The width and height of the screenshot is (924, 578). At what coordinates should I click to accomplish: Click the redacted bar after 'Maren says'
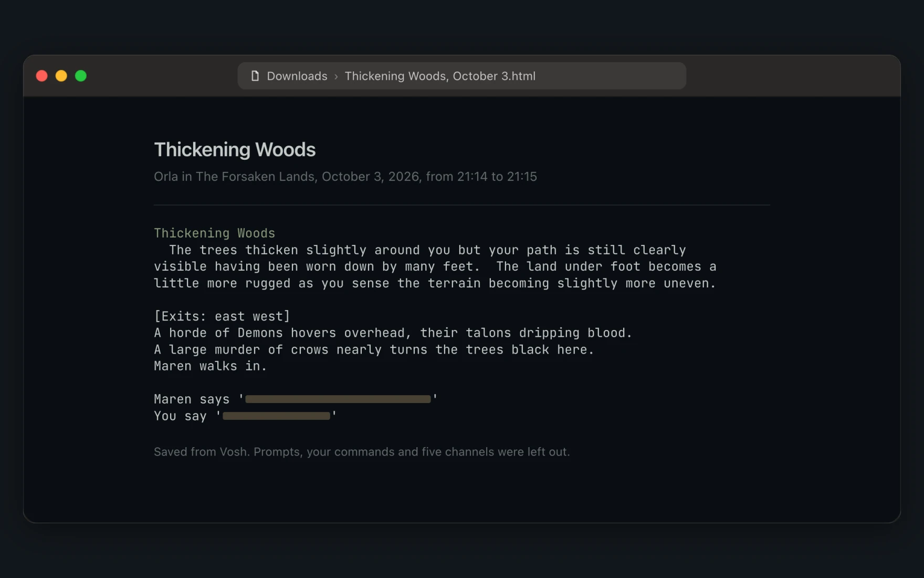click(338, 399)
